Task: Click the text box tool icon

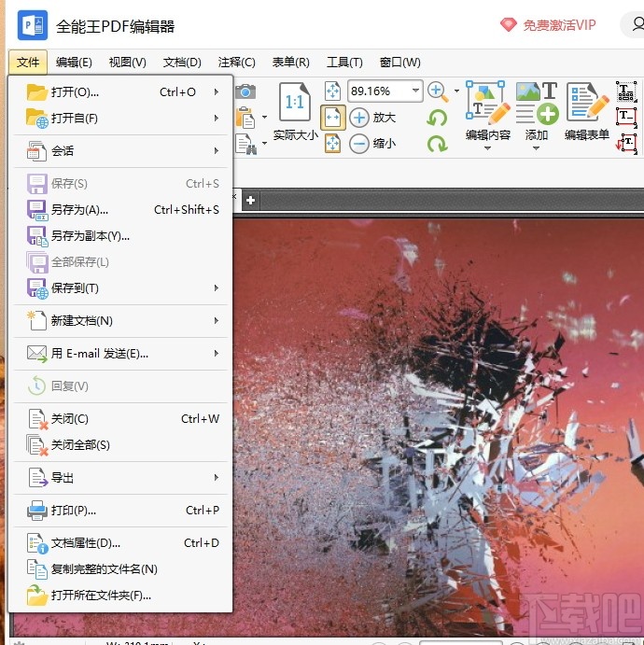Action: pyautogui.click(x=626, y=118)
